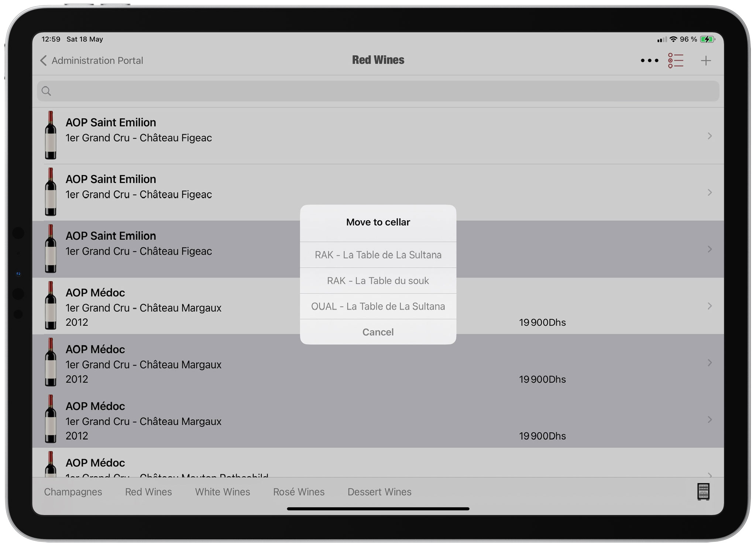Click the red selection list icon
Screen dimensions: 756x547
(x=676, y=60)
